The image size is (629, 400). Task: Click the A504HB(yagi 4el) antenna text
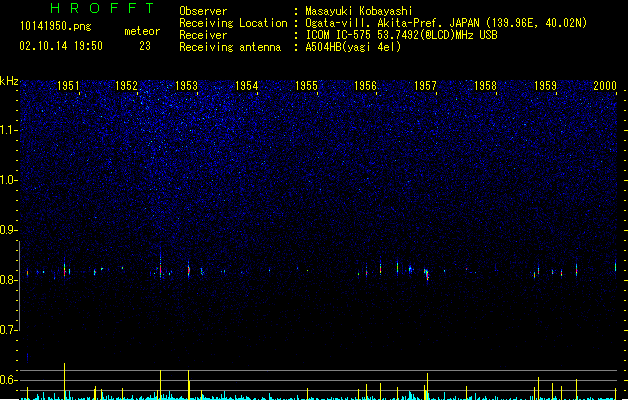tap(353, 47)
